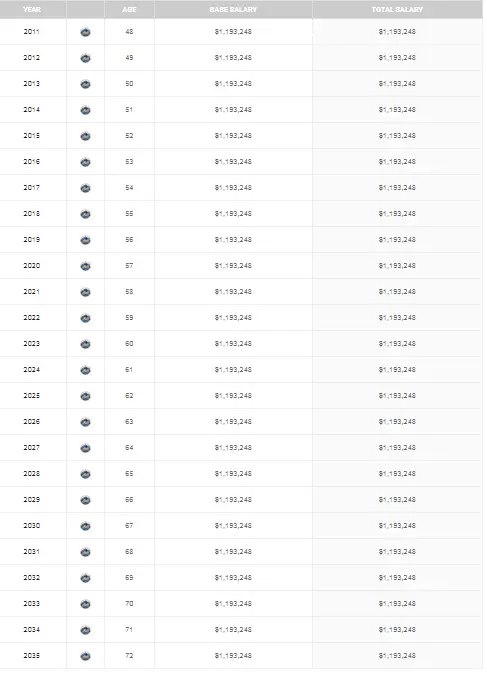Sort by the YEAR column header
The width and height of the screenshot is (487, 676).
click(x=32, y=9)
